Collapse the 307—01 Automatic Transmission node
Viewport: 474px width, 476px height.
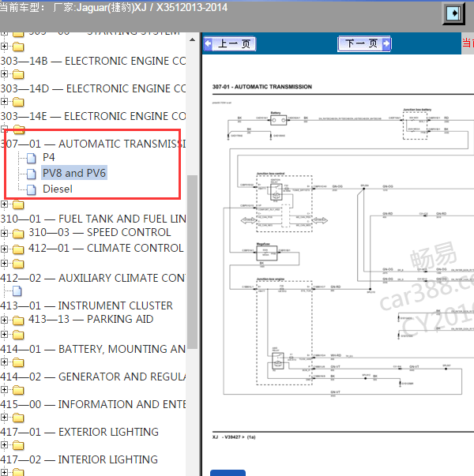click(x=4, y=129)
